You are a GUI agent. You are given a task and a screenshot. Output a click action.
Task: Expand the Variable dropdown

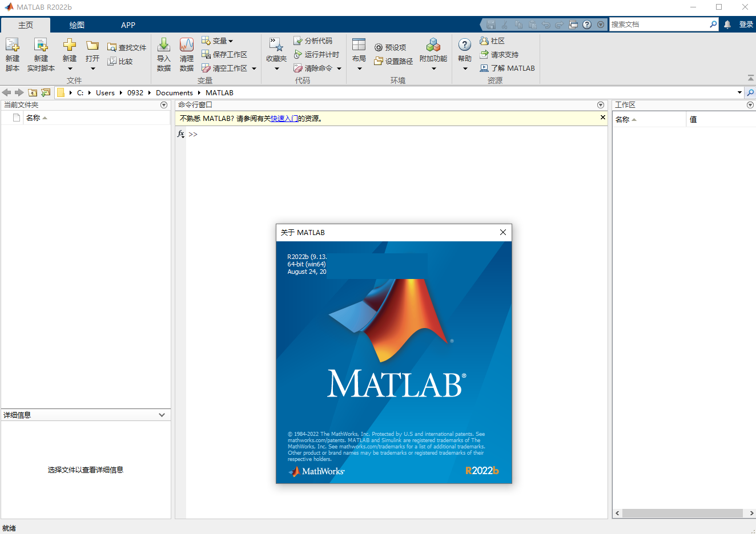click(x=231, y=41)
